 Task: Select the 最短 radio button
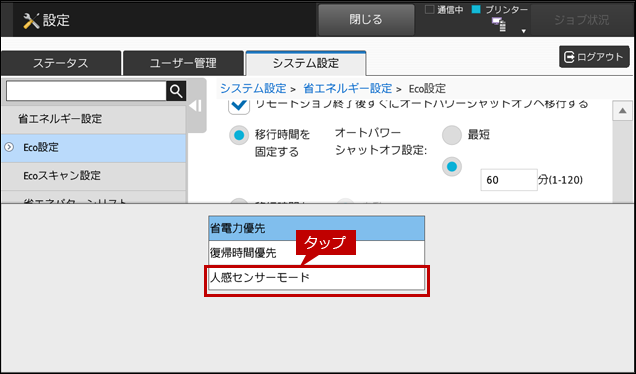tap(451, 135)
